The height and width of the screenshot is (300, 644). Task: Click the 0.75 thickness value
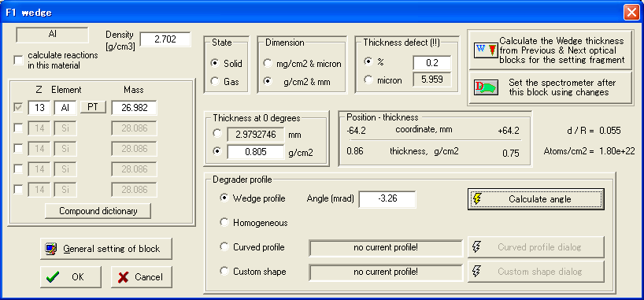click(510, 154)
